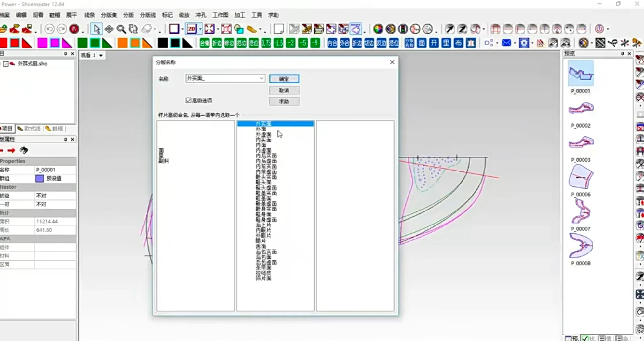The image size is (644, 341).
Task: Open the 编辑 menu
Action: point(21,15)
